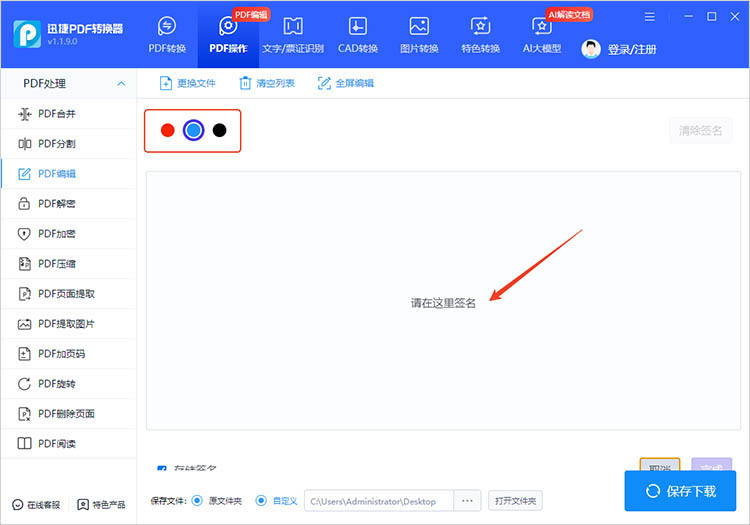Open PDF阅读 in the sidebar
Image resolution: width=750 pixels, height=525 pixels.
pyautogui.click(x=68, y=444)
